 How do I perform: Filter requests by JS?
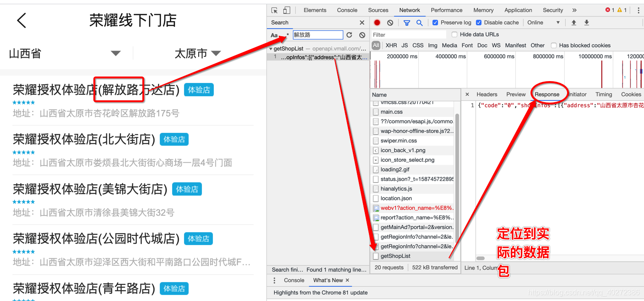coord(405,45)
